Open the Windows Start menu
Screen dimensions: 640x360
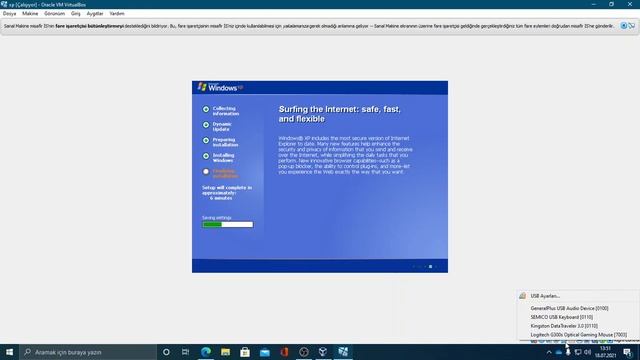coord(9,352)
